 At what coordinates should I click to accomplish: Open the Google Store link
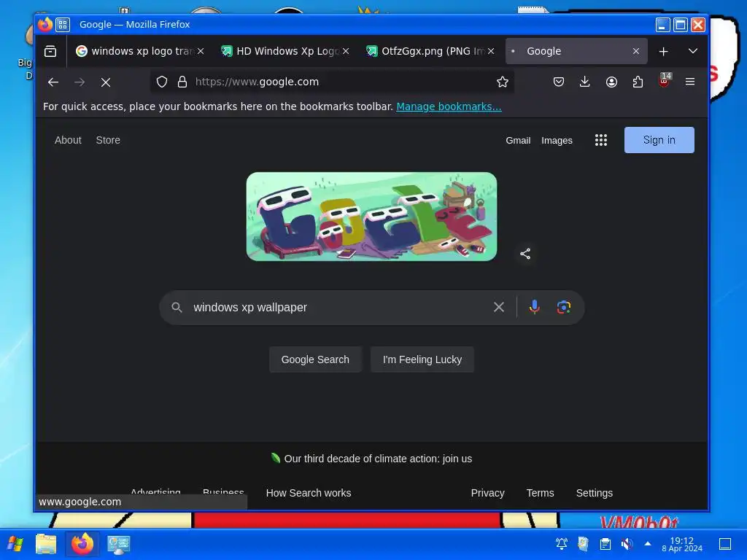[108, 140]
